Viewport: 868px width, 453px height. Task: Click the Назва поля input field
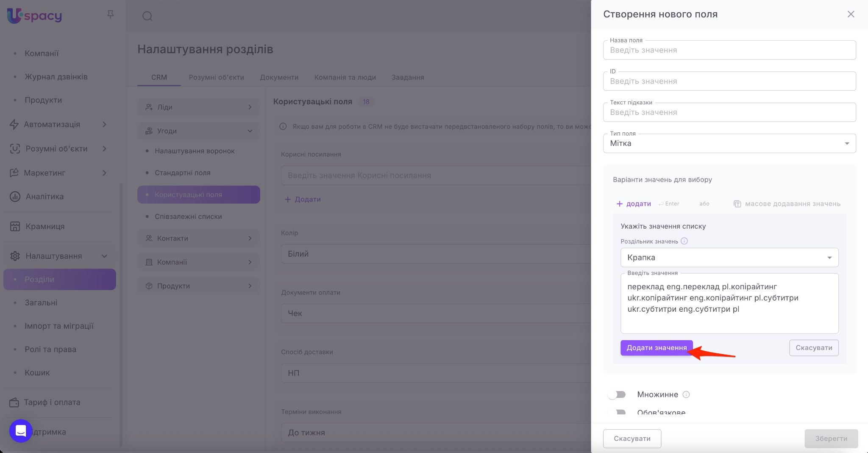click(729, 50)
